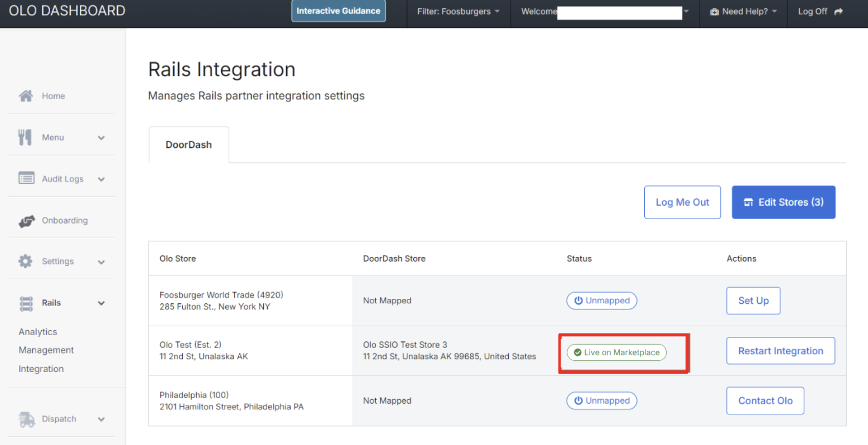Click the Home house icon in sidebar
Image resolution: width=868 pixels, height=445 pixels.
pyautogui.click(x=26, y=96)
